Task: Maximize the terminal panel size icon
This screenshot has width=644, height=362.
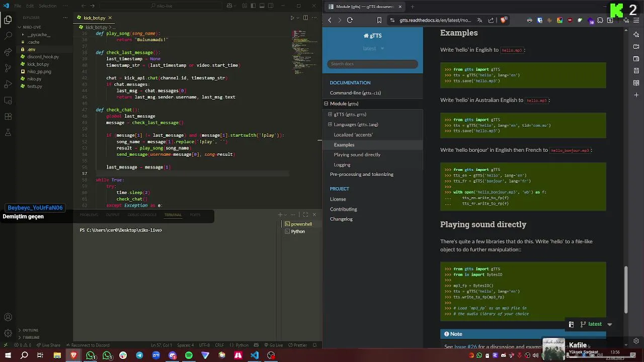Action: click(305, 215)
